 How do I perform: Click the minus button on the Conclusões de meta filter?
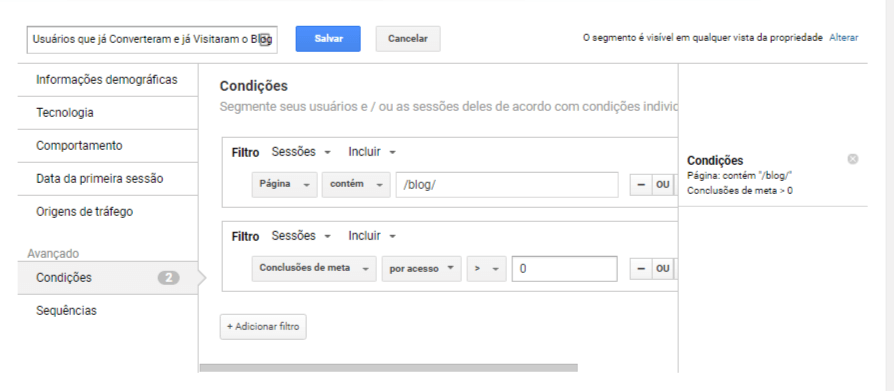coord(641,268)
